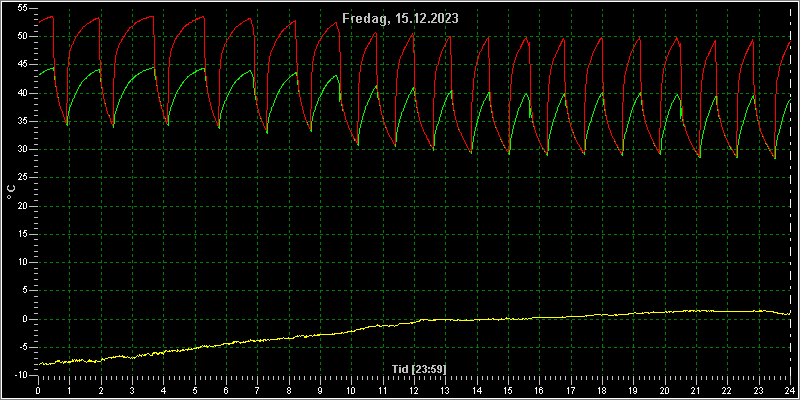Click the yellow curve start near -8
800x400 pixels.
[x=40, y=364]
